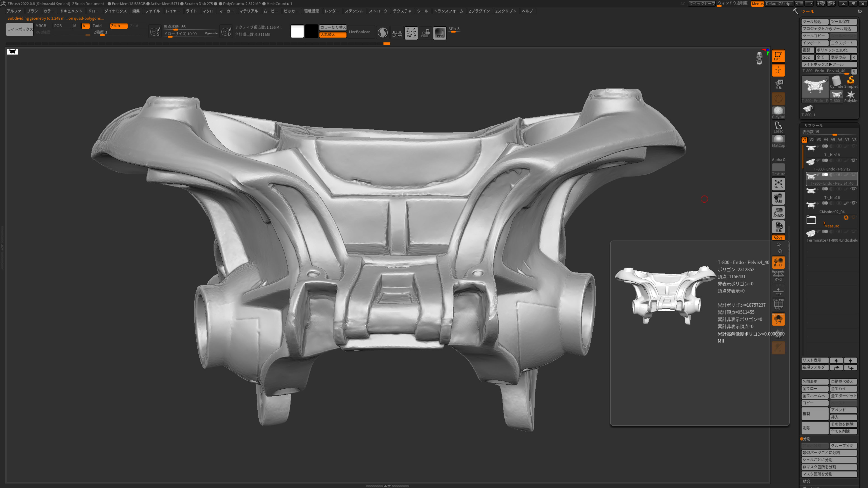868x488 pixels.
Task: Click the カラー切り替え button
Action: coord(333,27)
